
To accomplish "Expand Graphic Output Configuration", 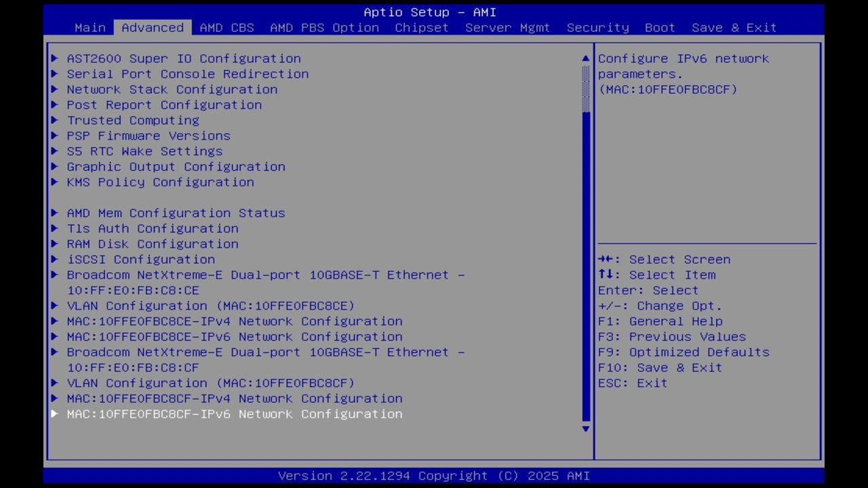I will 176,167.
